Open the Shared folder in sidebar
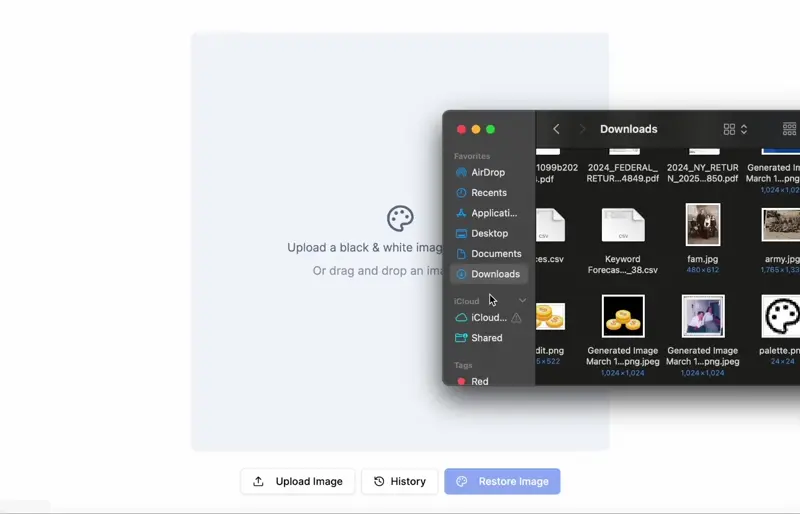 tap(486, 338)
